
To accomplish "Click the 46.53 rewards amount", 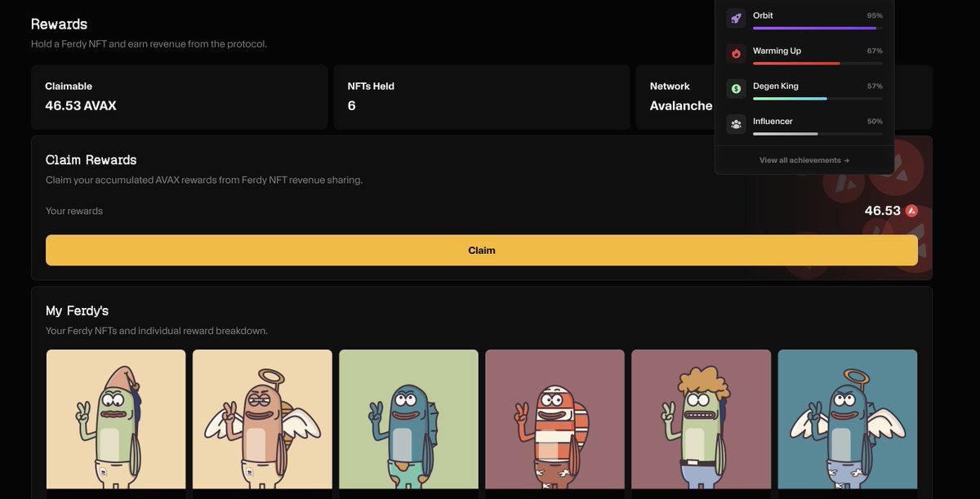I will pos(883,211).
